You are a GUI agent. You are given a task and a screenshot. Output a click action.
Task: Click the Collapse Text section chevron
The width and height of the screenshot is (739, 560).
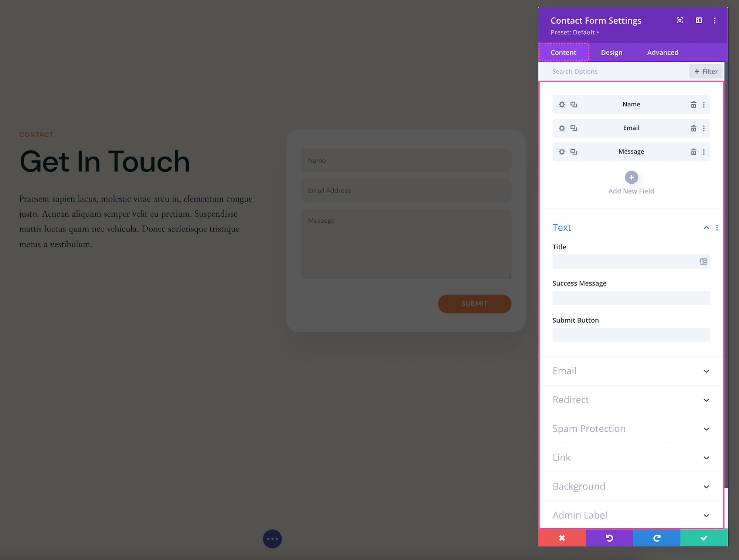tap(706, 227)
